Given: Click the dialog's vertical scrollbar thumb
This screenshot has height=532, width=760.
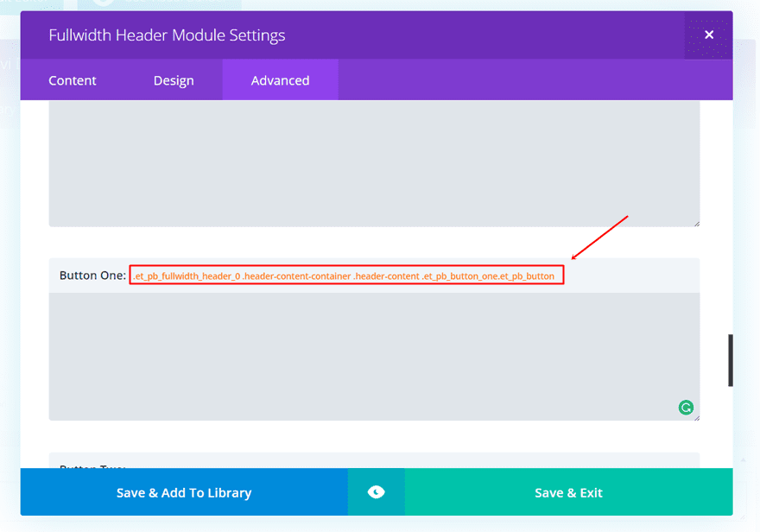Looking at the screenshot, I should point(731,360).
